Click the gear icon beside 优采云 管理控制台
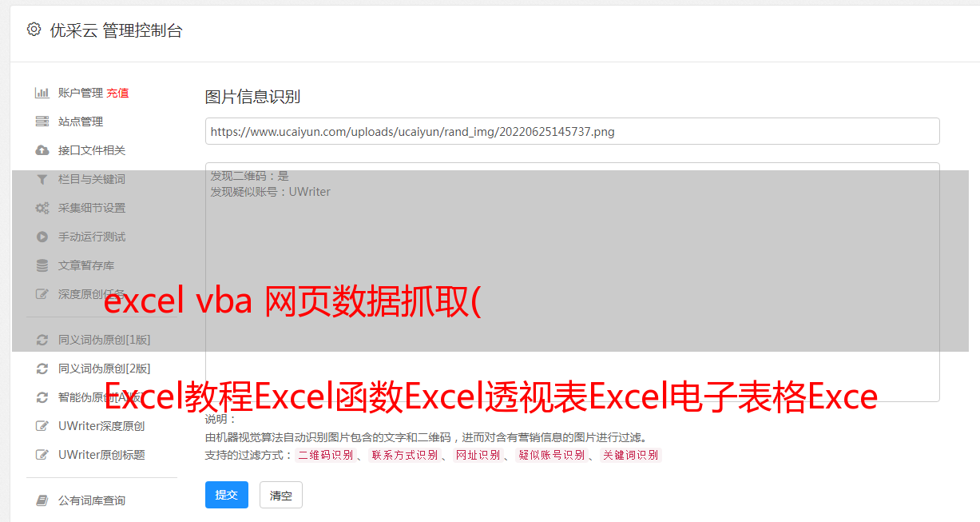Screen dimensions: 980x522 tap(34, 30)
